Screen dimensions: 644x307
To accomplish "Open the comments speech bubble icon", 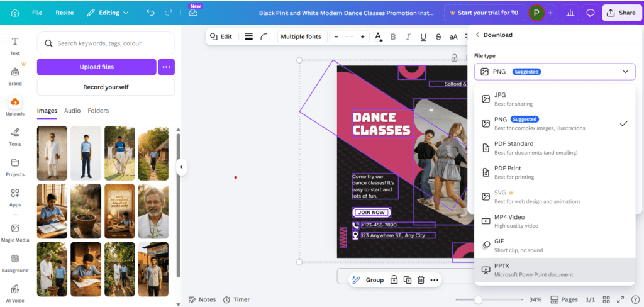I will pos(590,13).
